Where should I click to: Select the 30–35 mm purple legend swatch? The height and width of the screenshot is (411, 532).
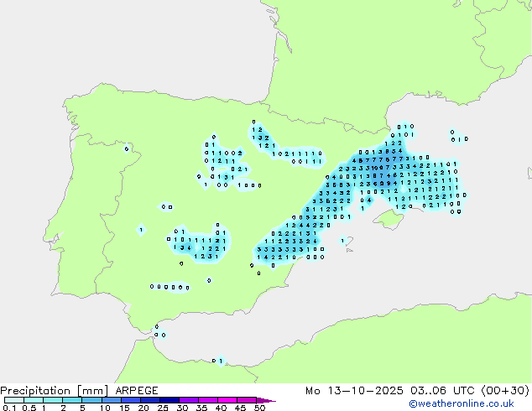pyautogui.click(x=188, y=400)
